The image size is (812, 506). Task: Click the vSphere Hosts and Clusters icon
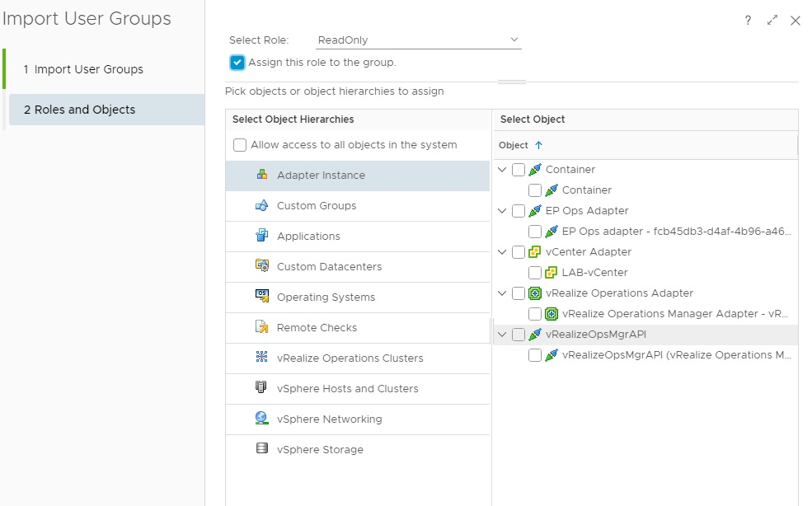click(261, 388)
